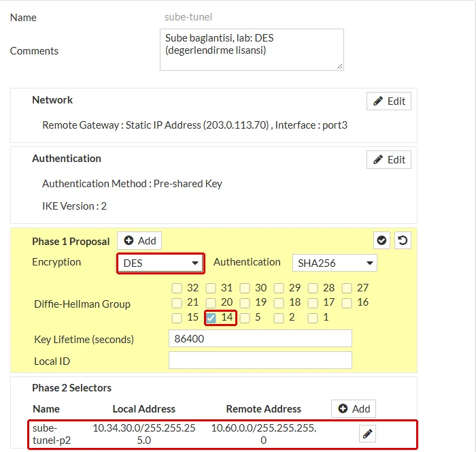476x452 pixels.
Task: Enable Diffie-Hellman group 1
Action: pos(313,318)
